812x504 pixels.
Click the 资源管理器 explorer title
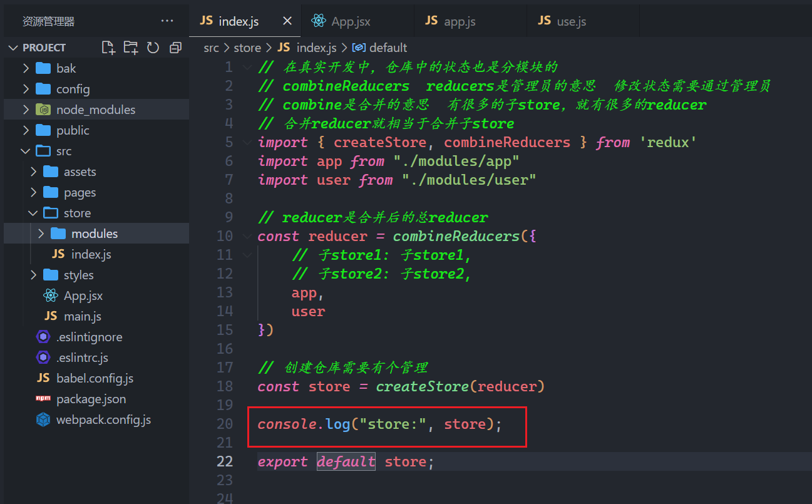[x=48, y=21]
